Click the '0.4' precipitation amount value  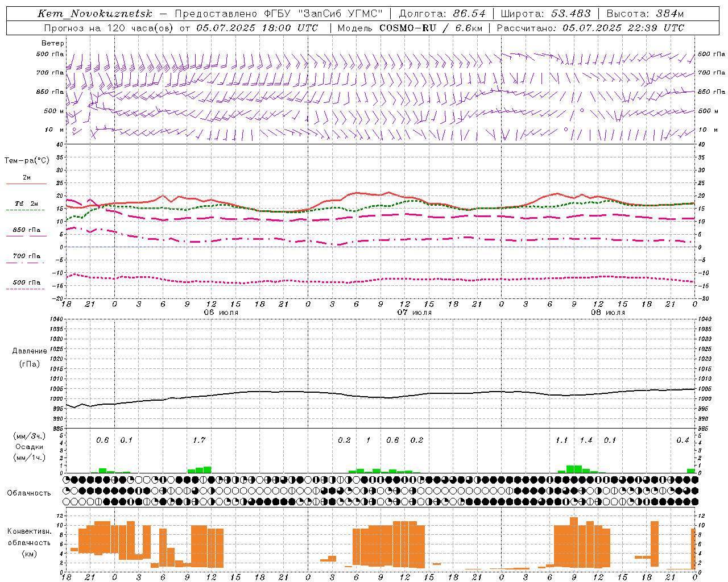682,440
